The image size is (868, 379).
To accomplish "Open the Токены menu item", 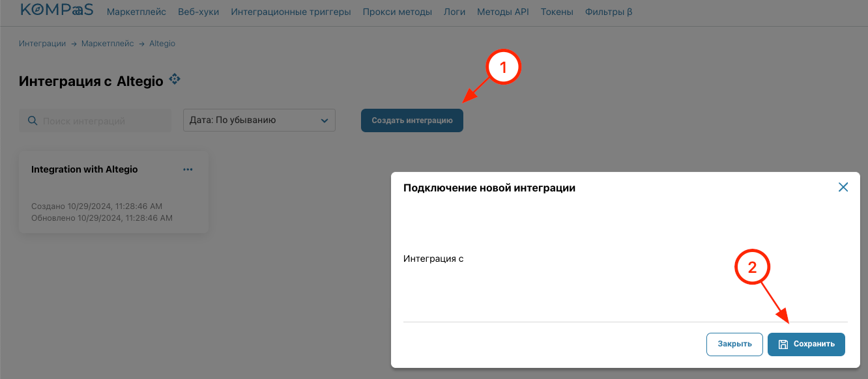I will [x=557, y=12].
